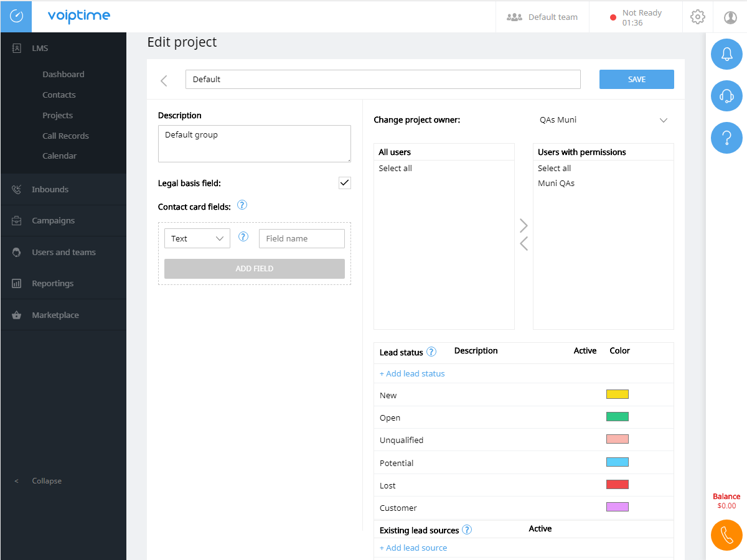747x560 pixels.
Task: Click the ADD FIELD button
Action: coord(255,269)
